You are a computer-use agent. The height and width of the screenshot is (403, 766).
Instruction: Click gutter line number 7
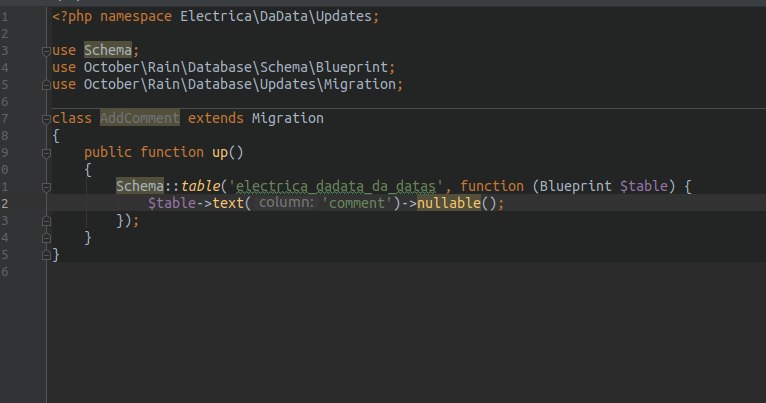pyautogui.click(x=4, y=119)
